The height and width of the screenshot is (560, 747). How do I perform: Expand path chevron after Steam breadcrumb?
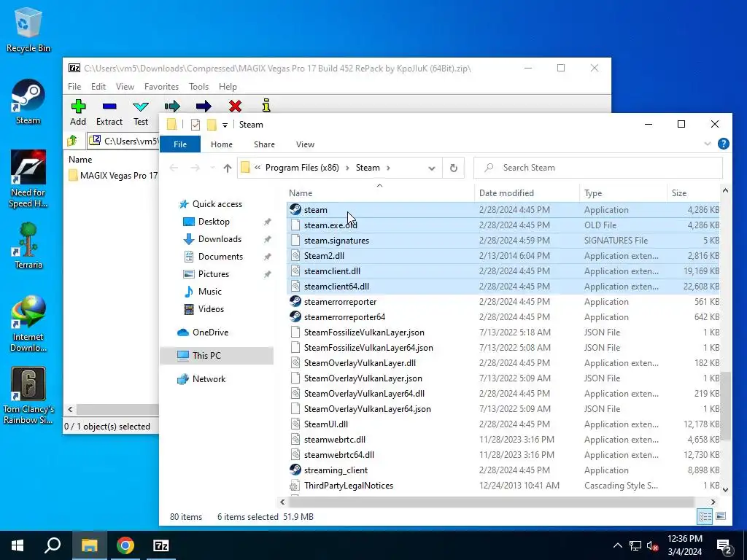coord(389,168)
